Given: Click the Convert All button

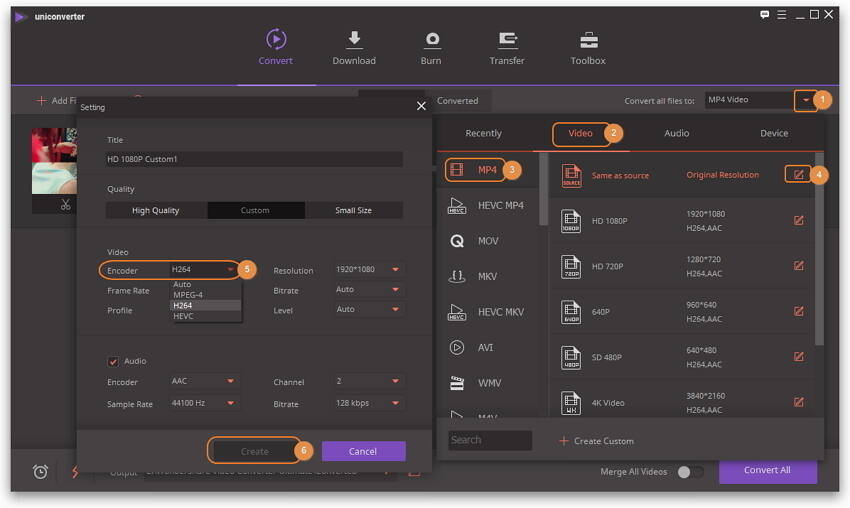Looking at the screenshot, I should [768, 471].
